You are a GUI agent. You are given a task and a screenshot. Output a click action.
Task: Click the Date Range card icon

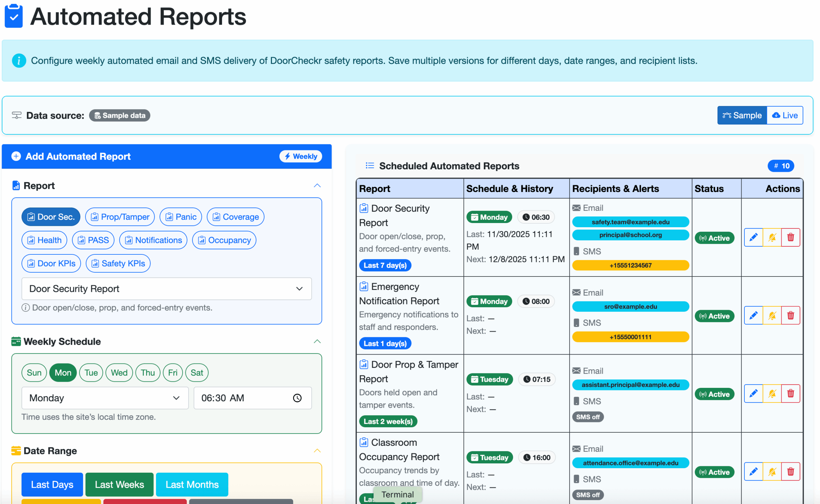coord(16,451)
